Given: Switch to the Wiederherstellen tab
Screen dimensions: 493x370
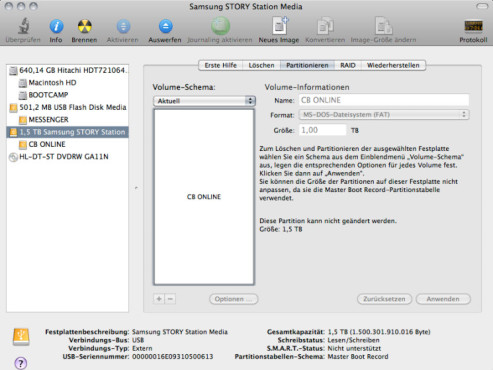Looking at the screenshot, I should tap(393, 65).
